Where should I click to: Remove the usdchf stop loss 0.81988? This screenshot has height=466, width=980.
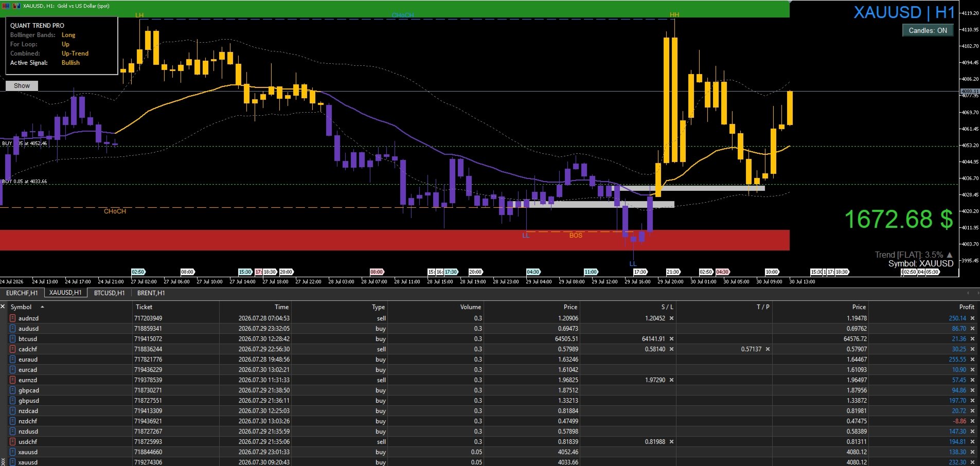click(x=671, y=442)
